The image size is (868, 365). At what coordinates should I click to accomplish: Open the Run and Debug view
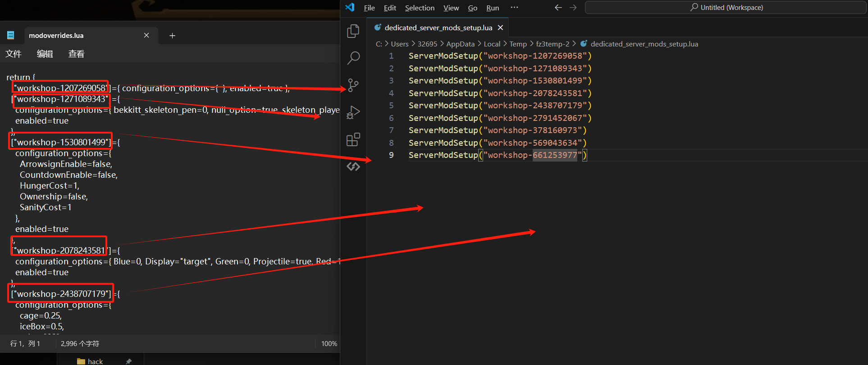coord(353,112)
